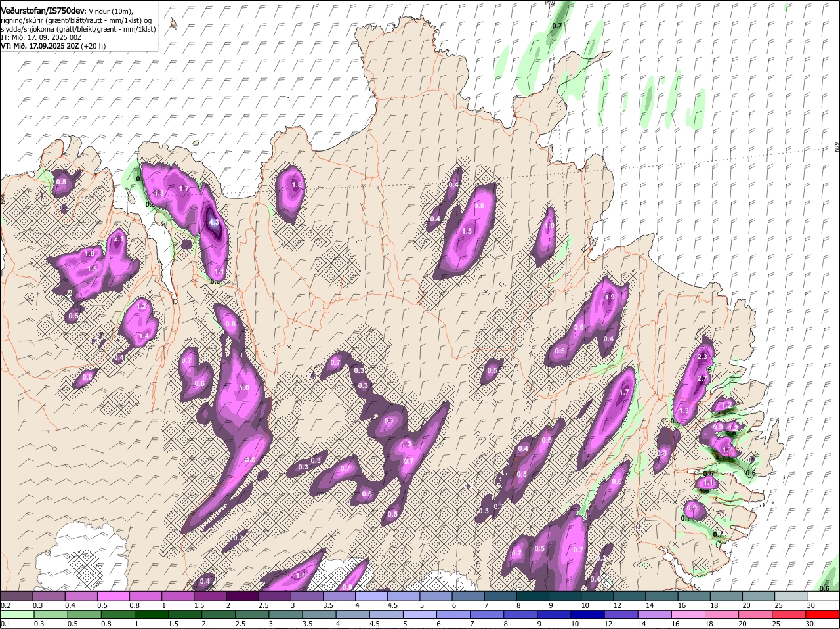Select the 'Vindur (10m)' header label

tap(109, 11)
